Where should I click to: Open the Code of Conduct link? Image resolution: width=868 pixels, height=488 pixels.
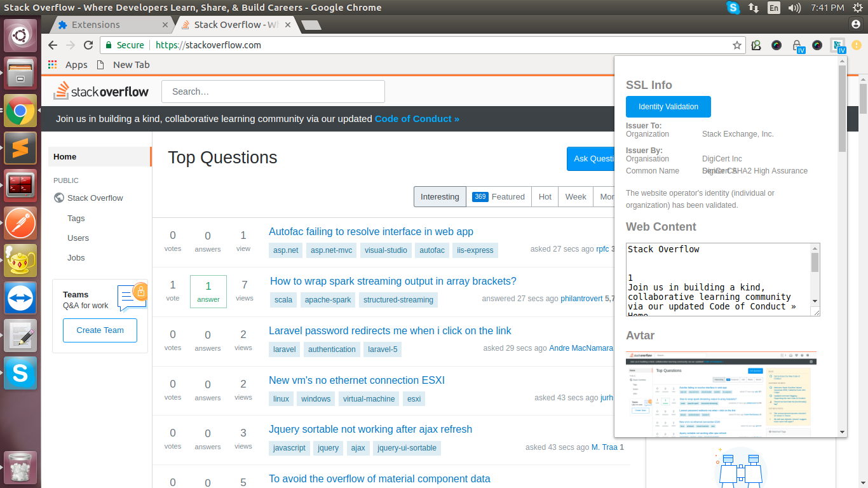[417, 119]
